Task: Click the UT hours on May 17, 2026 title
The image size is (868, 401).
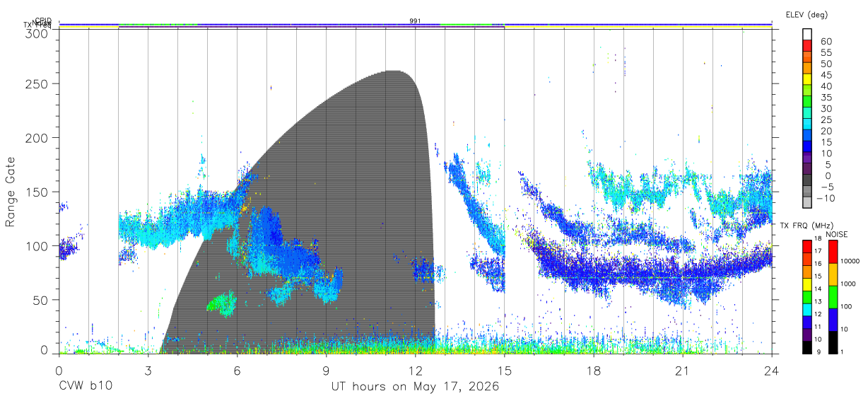Action: [x=415, y=388]
